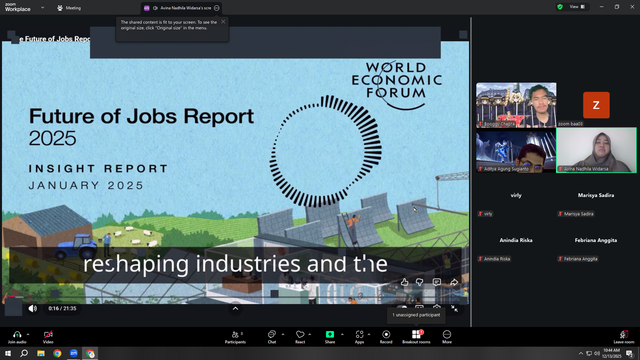
Task: Mute the shared video's speaker icon
Action: tap(33, 309)
